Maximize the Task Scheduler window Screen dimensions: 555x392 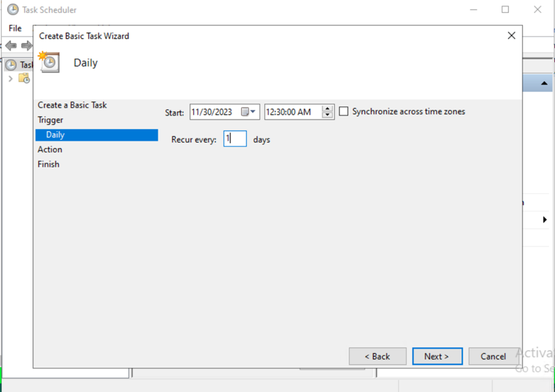click(x=505, y=9)
